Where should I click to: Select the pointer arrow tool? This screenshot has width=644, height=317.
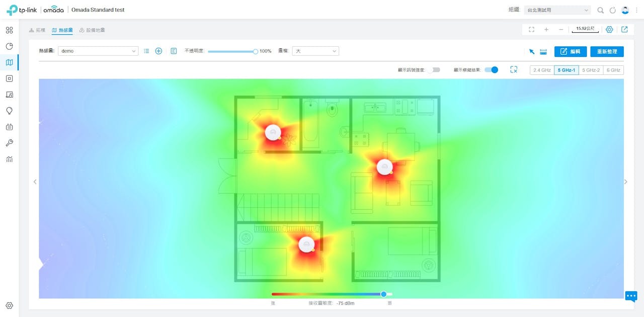(x=532, y=51)
